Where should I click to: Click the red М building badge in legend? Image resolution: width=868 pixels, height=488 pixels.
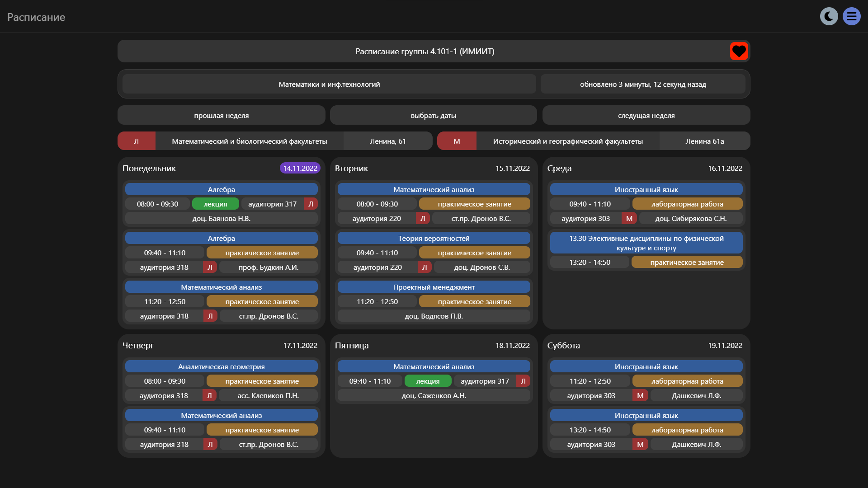click(457, 141)
